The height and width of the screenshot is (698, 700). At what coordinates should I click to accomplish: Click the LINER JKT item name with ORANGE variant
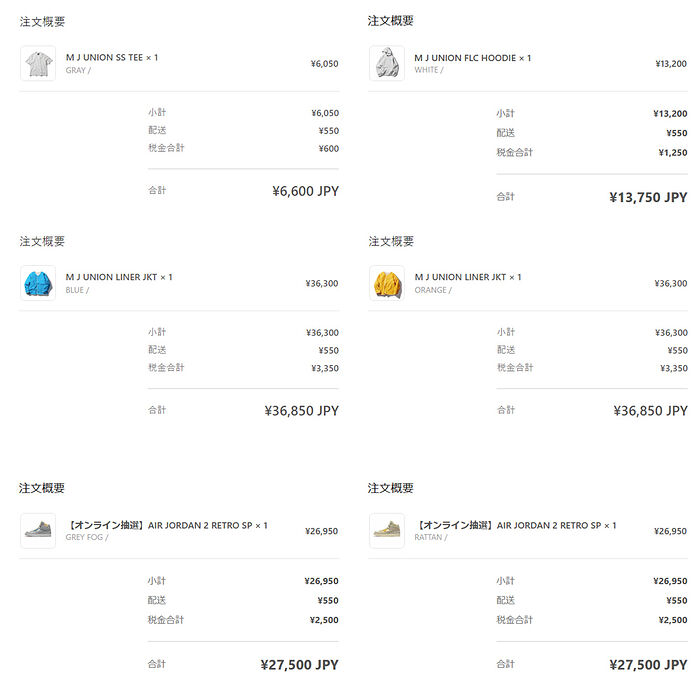point(467,277)
